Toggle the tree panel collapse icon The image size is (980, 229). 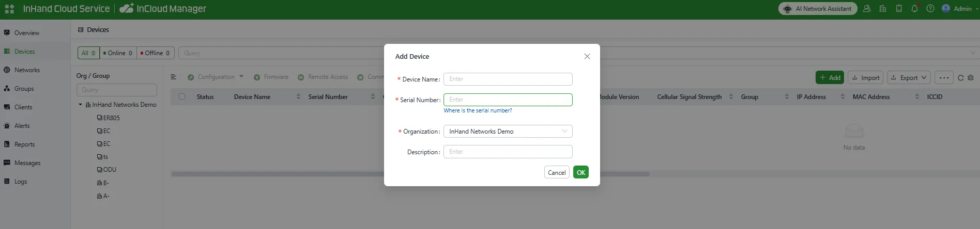[x=174, y=77]
